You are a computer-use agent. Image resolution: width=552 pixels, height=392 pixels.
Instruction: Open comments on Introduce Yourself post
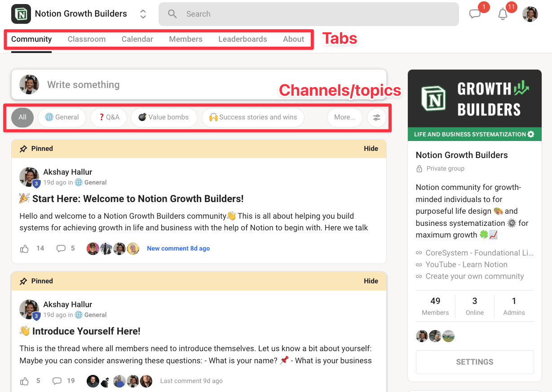click(x=57, y=381)
